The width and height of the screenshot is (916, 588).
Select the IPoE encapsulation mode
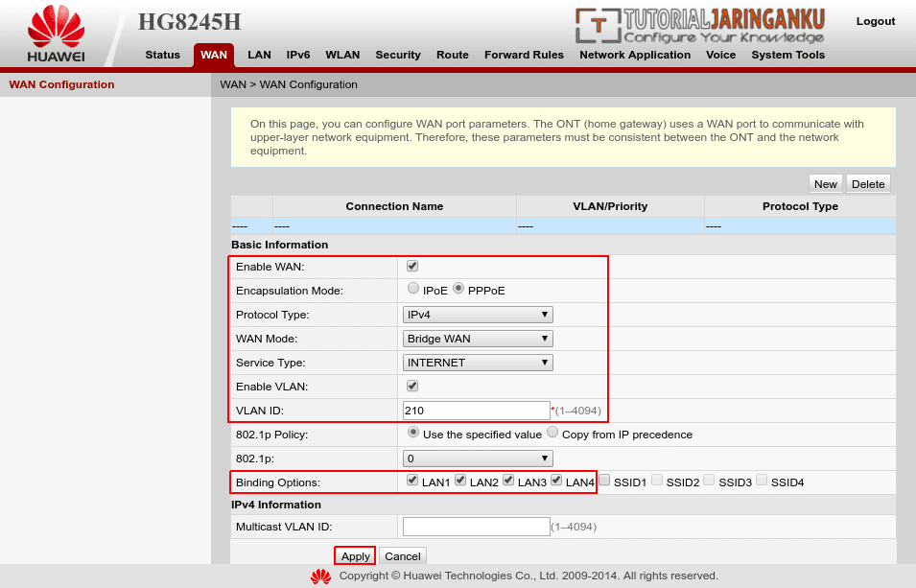[412, 288]
